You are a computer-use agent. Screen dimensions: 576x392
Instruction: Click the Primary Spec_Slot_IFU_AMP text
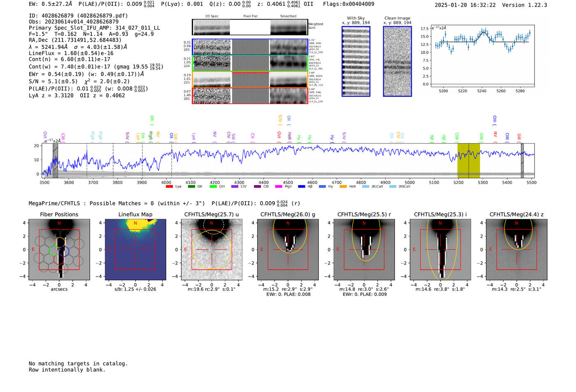coord(94,28)
